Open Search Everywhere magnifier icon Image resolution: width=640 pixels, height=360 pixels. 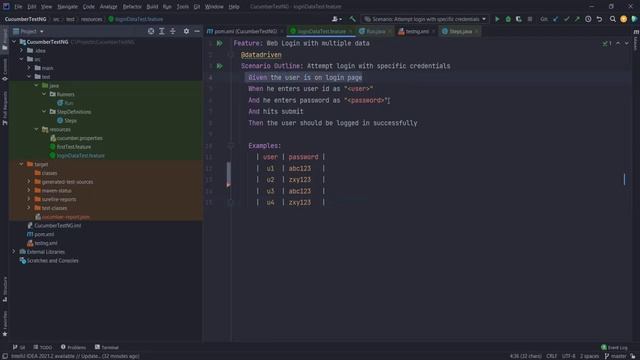613,19
